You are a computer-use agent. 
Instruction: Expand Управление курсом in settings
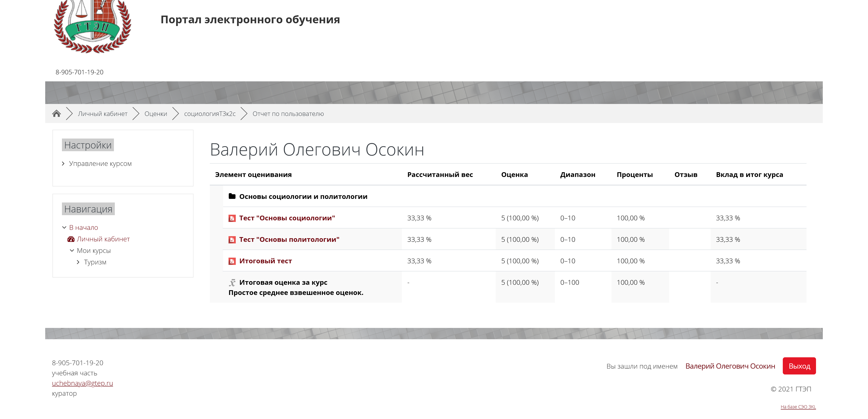(x=63, y=164)
